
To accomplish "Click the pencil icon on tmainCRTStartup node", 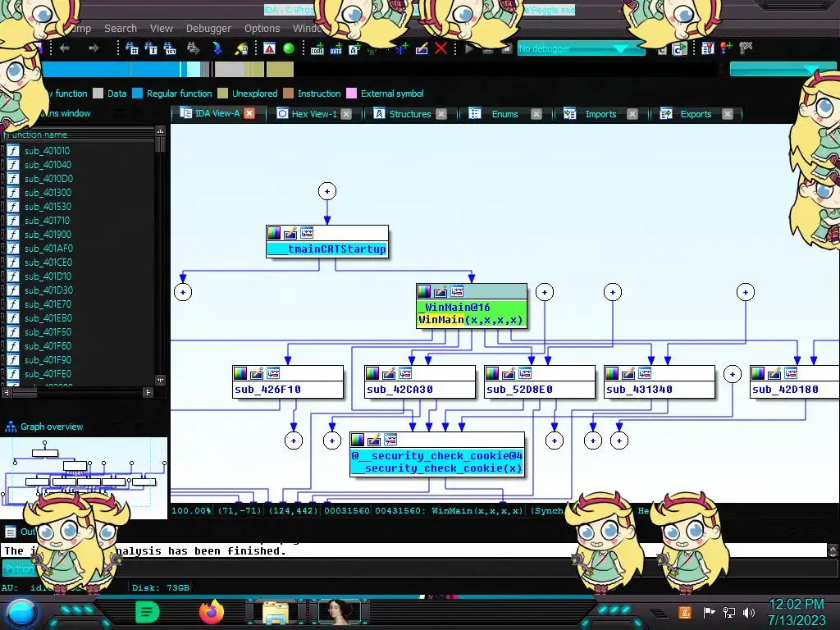I will (290, 233).
